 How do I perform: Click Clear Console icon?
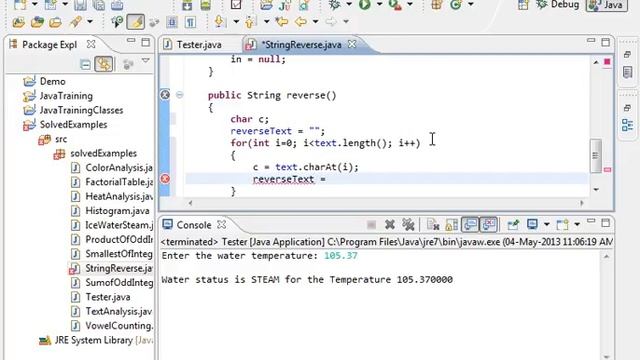[x=433, y=225]
